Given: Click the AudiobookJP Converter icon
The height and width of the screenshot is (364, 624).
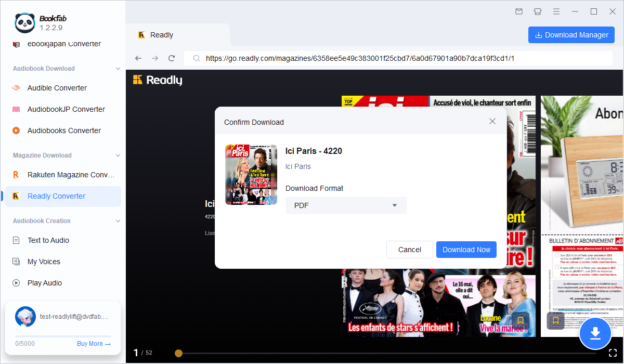Looking at the screenshot, I should click(16, 109).
